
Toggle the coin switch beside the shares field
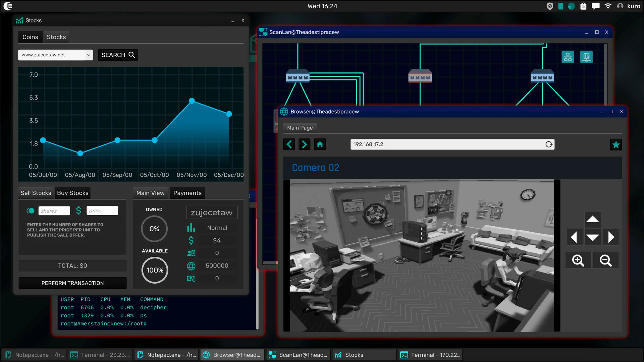click(x=30, y=210)
